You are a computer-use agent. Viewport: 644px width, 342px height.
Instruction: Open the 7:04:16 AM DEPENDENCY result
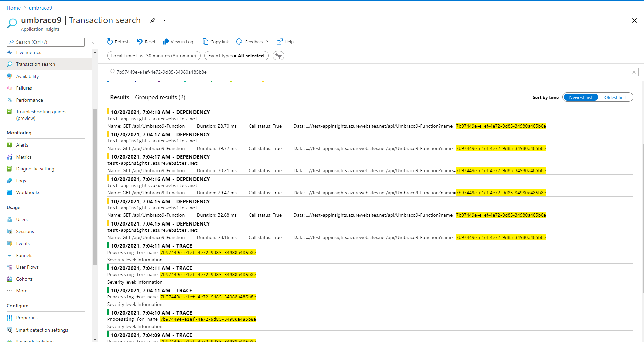[370, 186]
